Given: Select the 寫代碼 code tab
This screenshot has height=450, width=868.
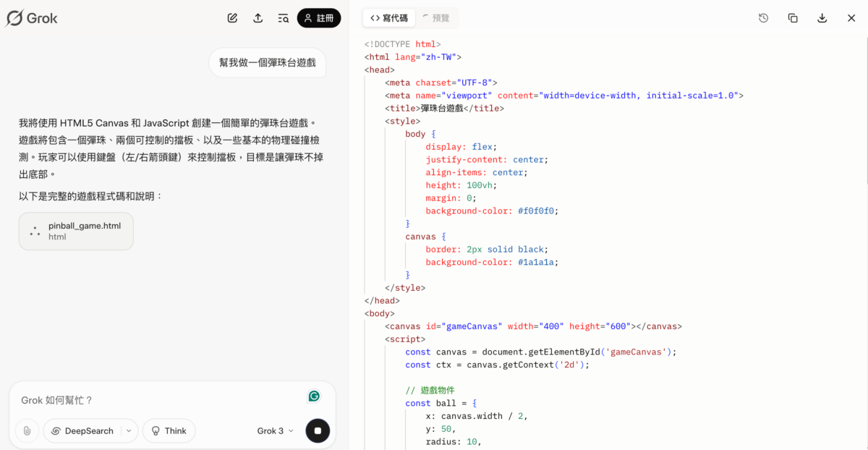Looking at the screenshot, I should click(388, 17).
